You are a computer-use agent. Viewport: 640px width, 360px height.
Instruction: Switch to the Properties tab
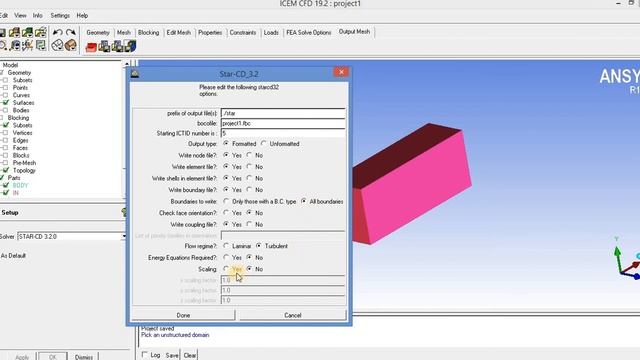click(x=210, y=32)
